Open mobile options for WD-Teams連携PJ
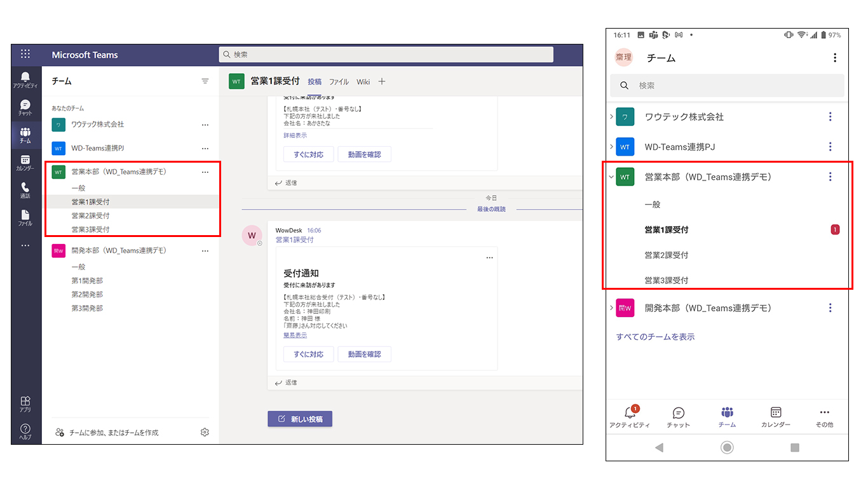 click(x=830, y=147)
